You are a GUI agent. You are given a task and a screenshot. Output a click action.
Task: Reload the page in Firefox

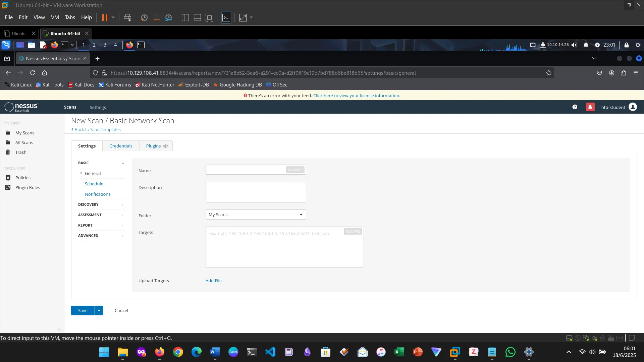pyautogui.click(x=33, y=73)
